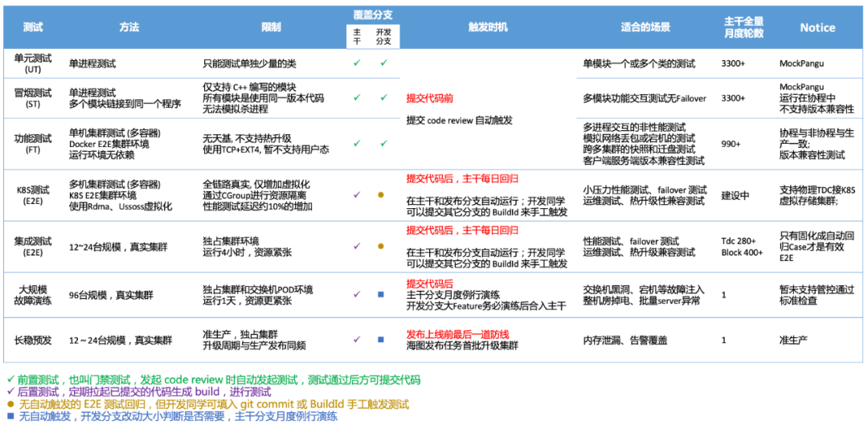Image resolution: width=868 pixels, height=425 pixels.
Task: Click the 适合的场景 column header
Action: (x=645, y=27)
